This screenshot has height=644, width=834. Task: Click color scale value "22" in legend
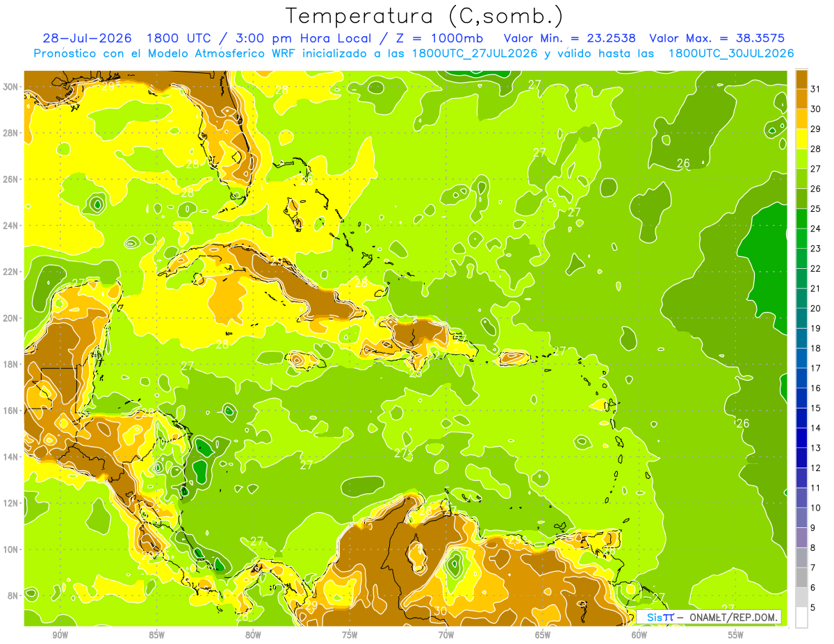coord(816,269)
